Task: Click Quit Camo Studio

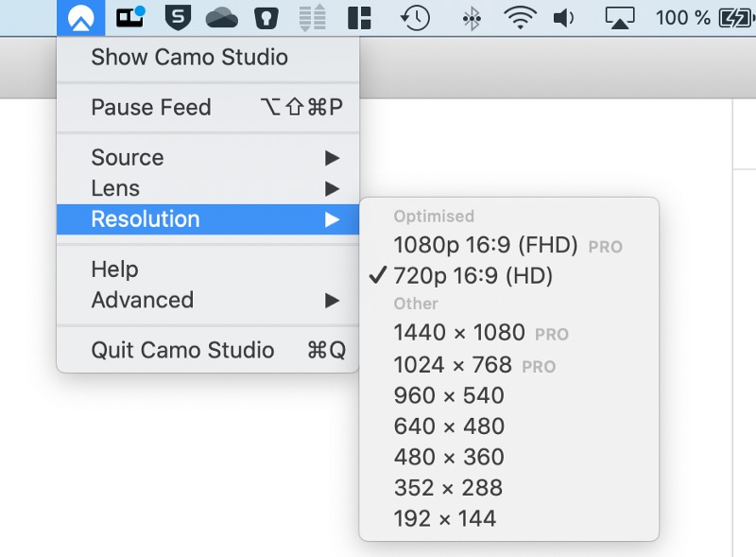Action: (208, 351)
